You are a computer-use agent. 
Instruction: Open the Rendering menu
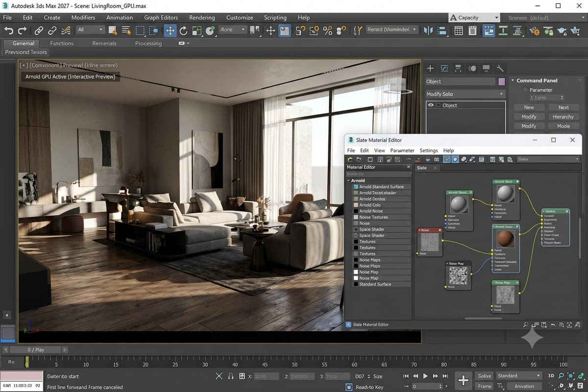point(202,18)
